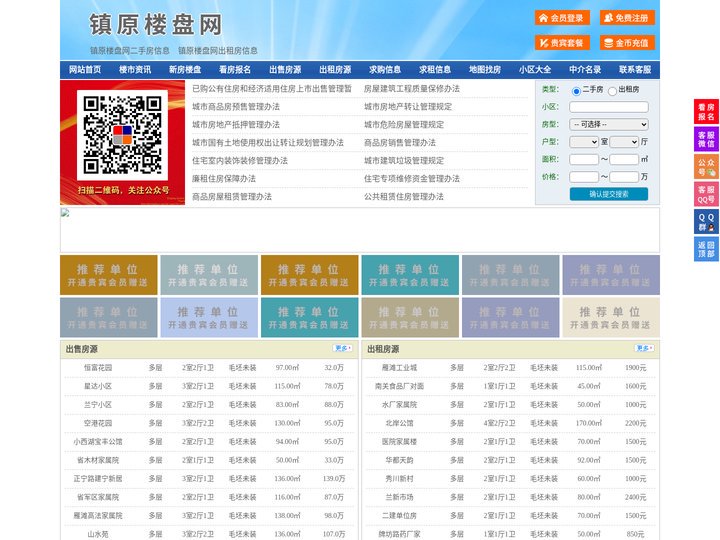720x540 pixels.
Task: Open link 商品房销售管理办法
Action: pyautogui.click(x=400, y=142)
